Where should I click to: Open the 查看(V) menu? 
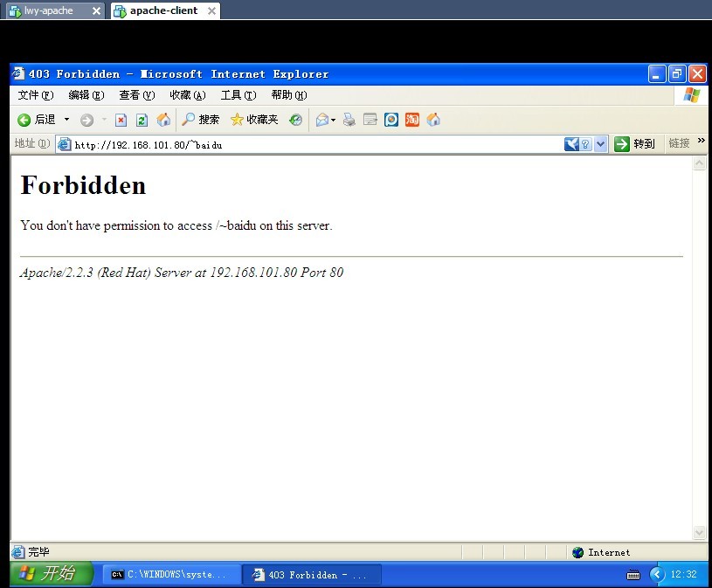click(x=136, y=95)
